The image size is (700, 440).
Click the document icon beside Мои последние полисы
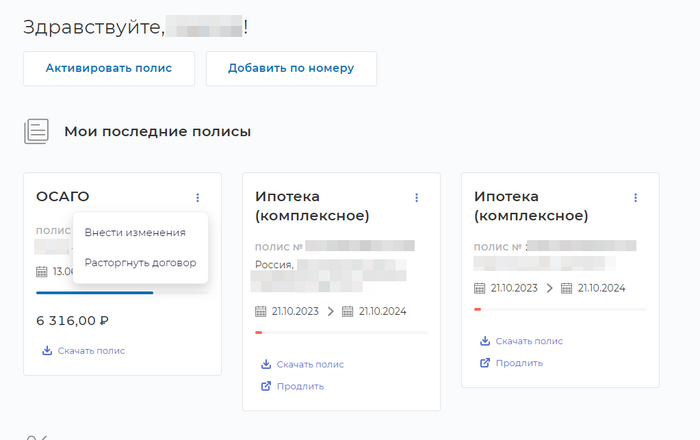[37, 131]
